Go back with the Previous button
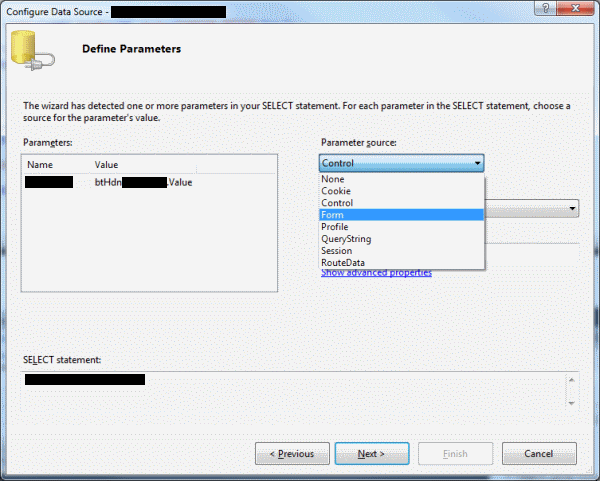 pos(292,454)
